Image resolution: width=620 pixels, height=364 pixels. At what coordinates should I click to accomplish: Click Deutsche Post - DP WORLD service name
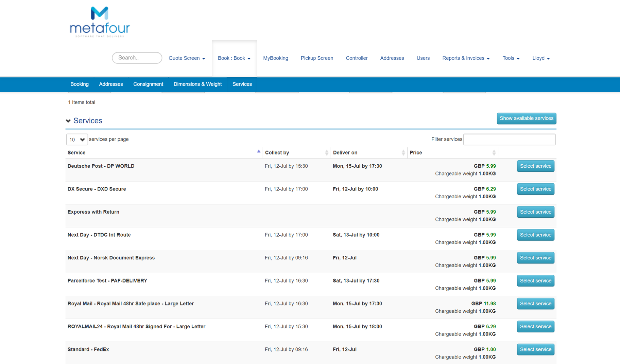(101, 166)
